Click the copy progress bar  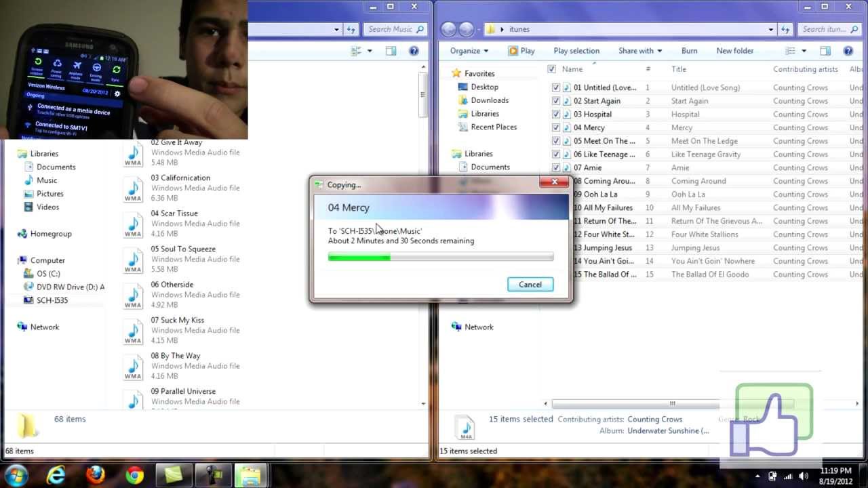(x=441, y=257)
